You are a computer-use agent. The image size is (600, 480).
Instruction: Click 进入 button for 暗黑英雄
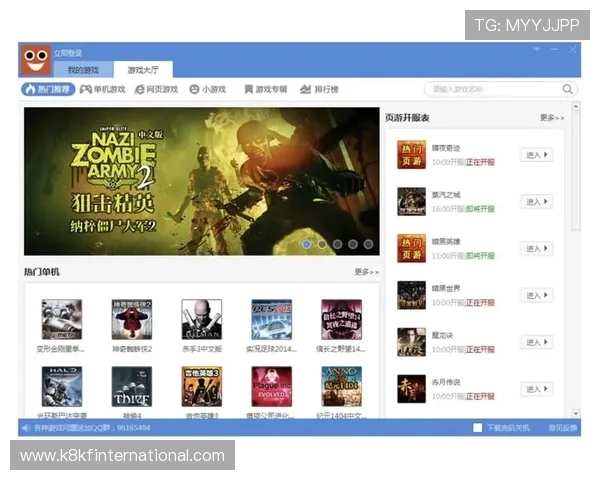536,248
